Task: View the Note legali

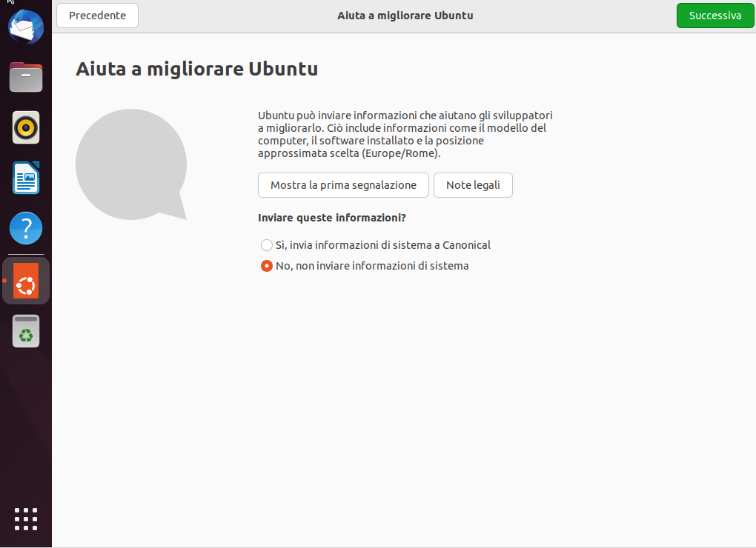Action: (473, 185)
